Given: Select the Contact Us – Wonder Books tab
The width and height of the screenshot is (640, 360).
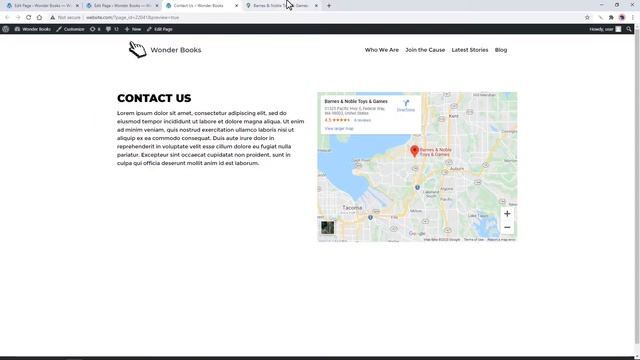Looking at the screenshot, I should pos(201,6).
